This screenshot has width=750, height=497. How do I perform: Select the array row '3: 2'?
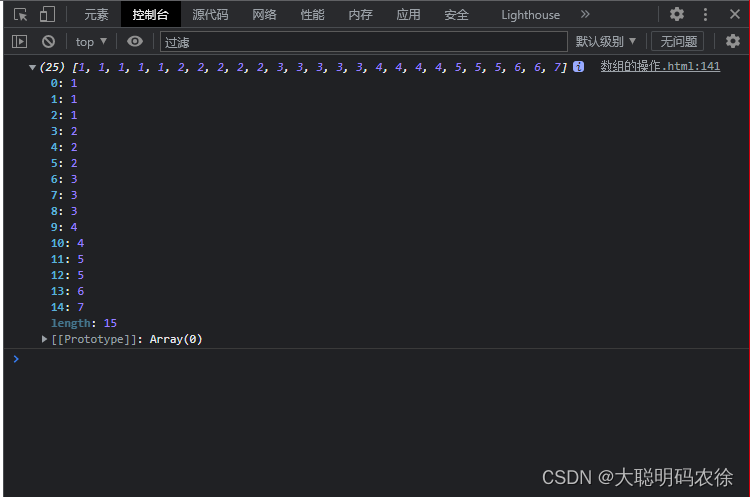pos(64,131)
